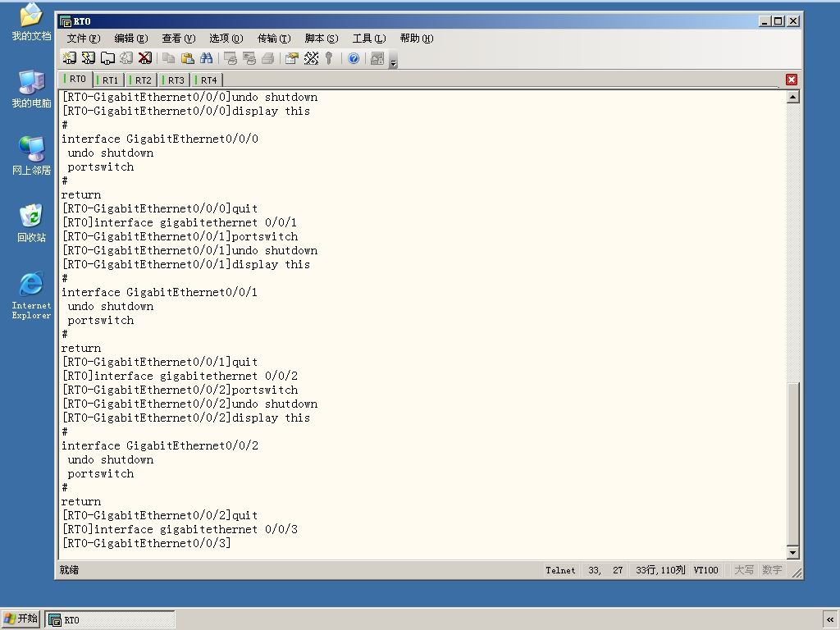Click the Disconnect red X icon
This screenshot has width=840, height=630.
pyautogui.click(x=144, y=58)
